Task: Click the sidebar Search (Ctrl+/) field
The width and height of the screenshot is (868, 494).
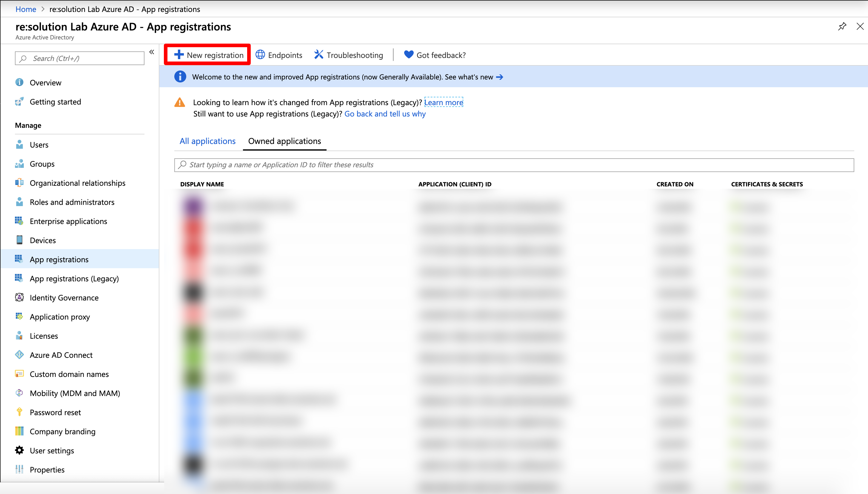Action: [80, 58]
